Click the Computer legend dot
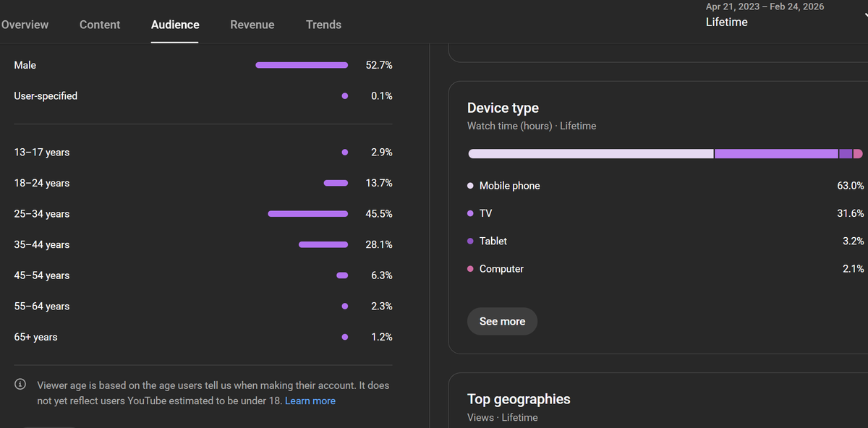 click(x=471, y=268)
